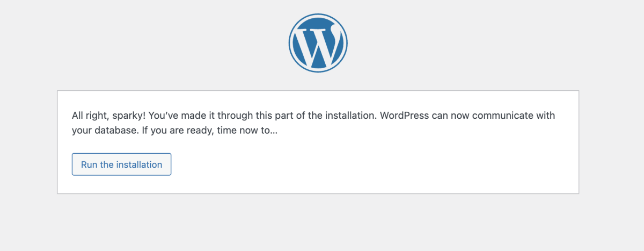
Task: Click the WordPress logo at top
Action: 318,42
